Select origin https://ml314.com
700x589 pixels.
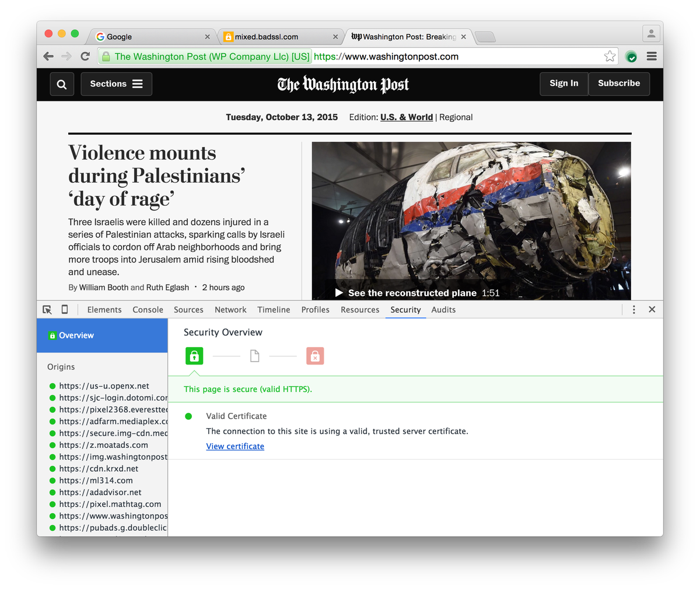click(96, 481)
